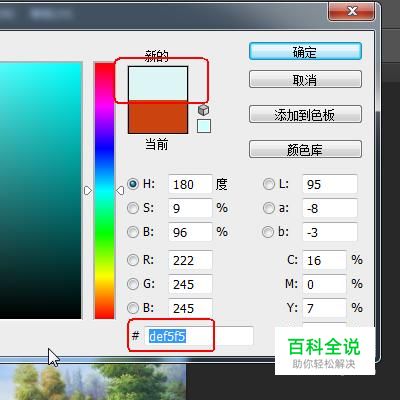Click the 添加到色板 button
The height and width of the screenshot is (400, 400).
pyautogui.click(x=305, y=114)
